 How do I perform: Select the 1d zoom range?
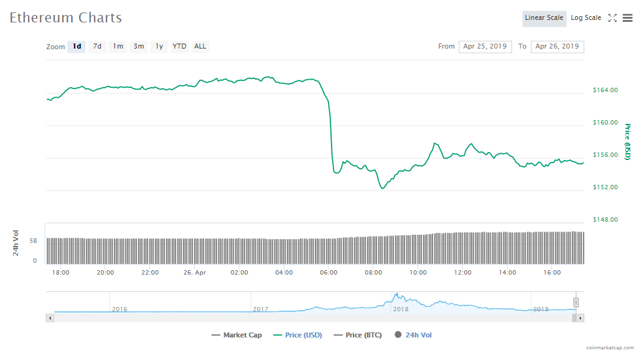pyautogui.click(x=77, y=47)
